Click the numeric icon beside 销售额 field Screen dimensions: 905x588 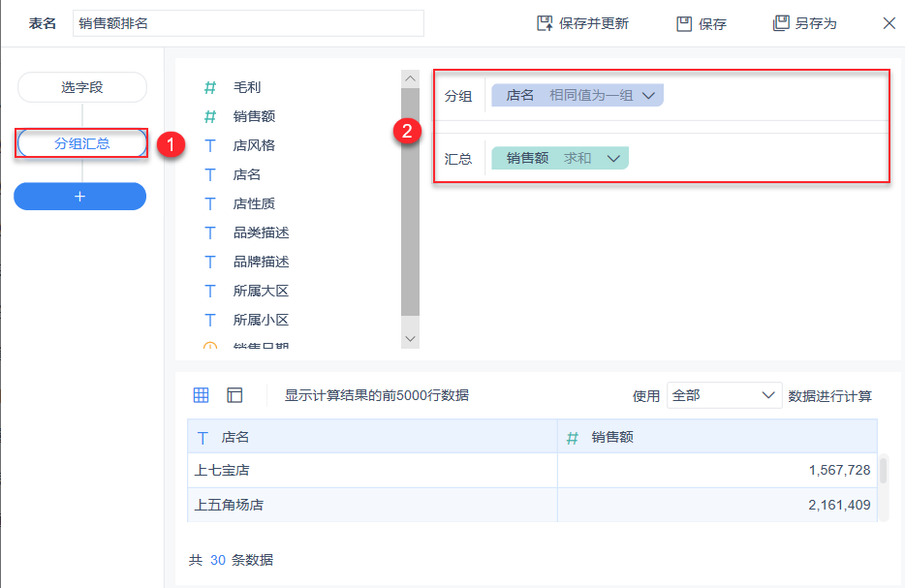pyautogui.click(x=210, y=116)
